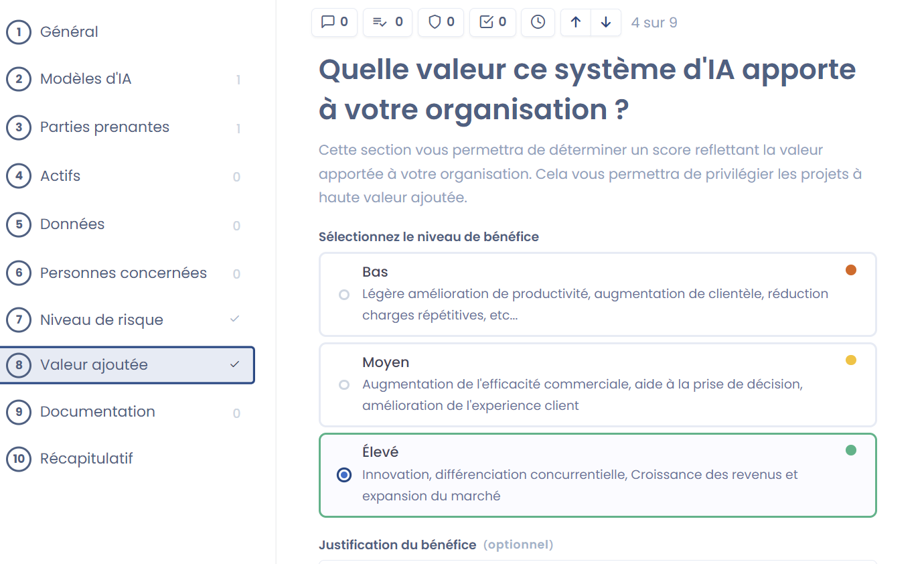Viewport: 924px width, 564px height.
Task: Click the step 1 circle for Général
Action: tap(19, 32)
